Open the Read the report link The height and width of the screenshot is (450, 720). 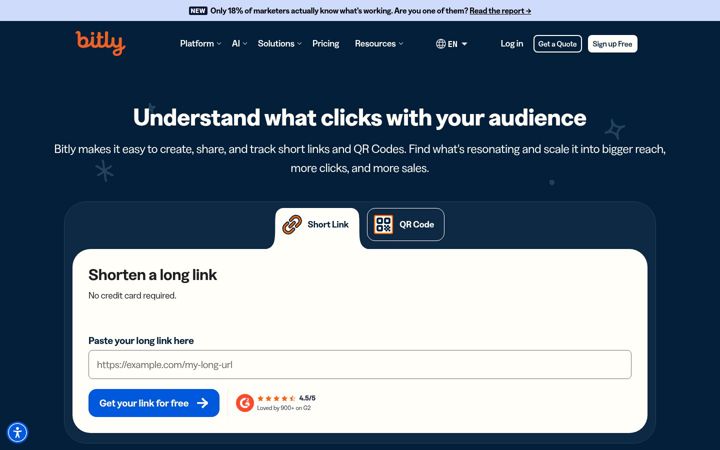pyautogui.click(x=500, y=11)
